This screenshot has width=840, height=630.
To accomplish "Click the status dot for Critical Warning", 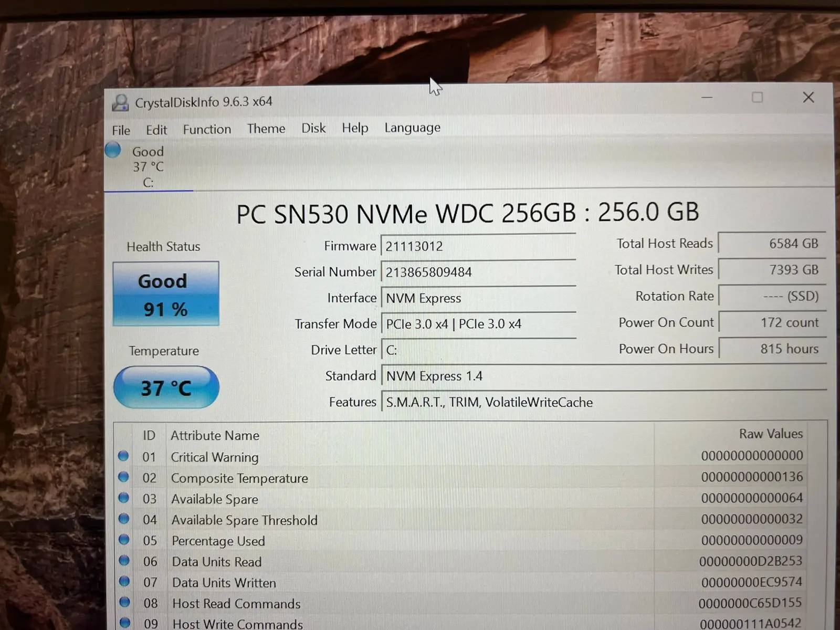I will 123,456.
